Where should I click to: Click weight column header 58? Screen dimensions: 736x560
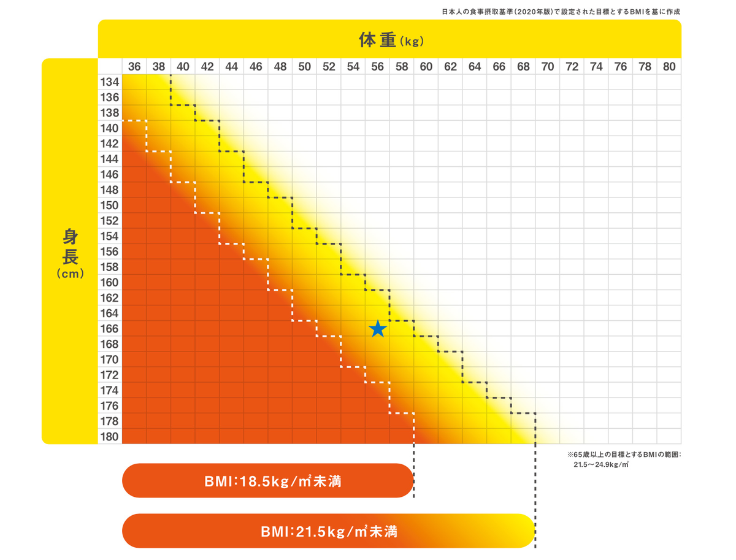click(x=402, y=66)
